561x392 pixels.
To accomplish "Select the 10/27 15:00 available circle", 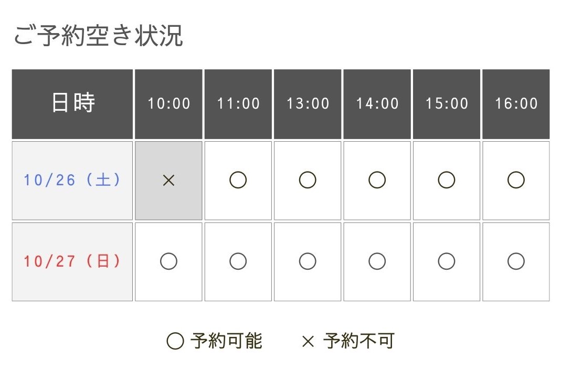I will pos(446,261).
